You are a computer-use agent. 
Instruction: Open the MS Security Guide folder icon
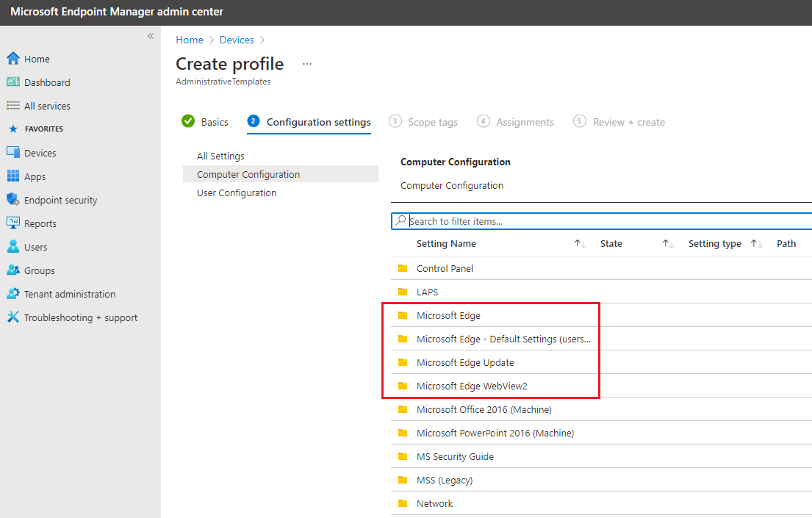pyautogui.click(x=403, y=456)
